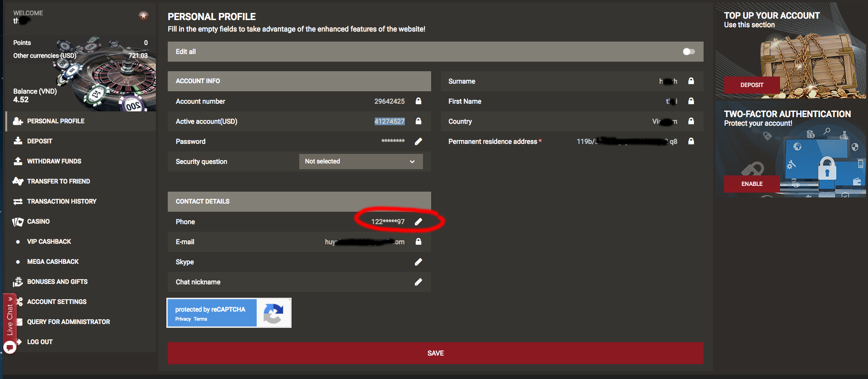Image resolution: width=868 pixels, height=379 pixels.
Task: Edit Phone using the pencil icon
Action: [418, 221]
